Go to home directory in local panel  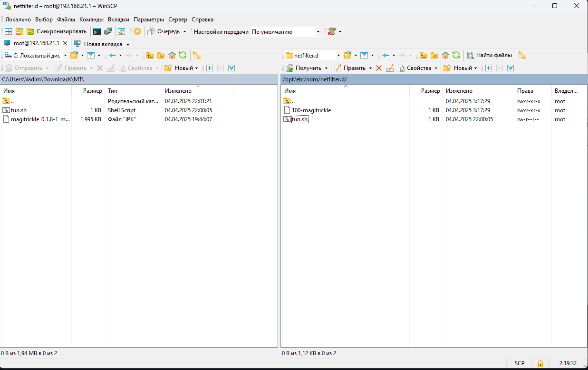pos(172,55)
